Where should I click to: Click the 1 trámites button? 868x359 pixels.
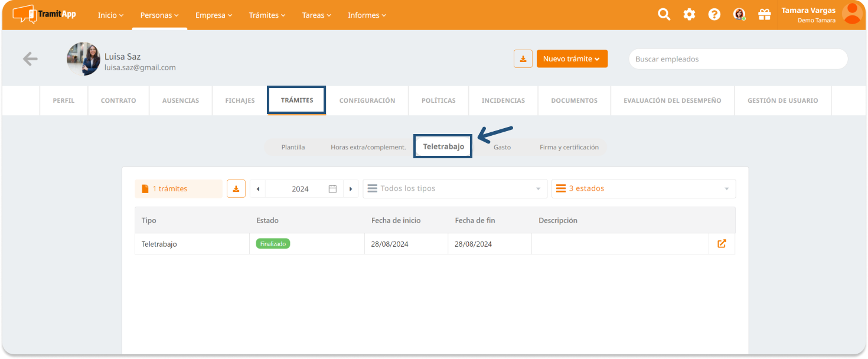[178, 189]
